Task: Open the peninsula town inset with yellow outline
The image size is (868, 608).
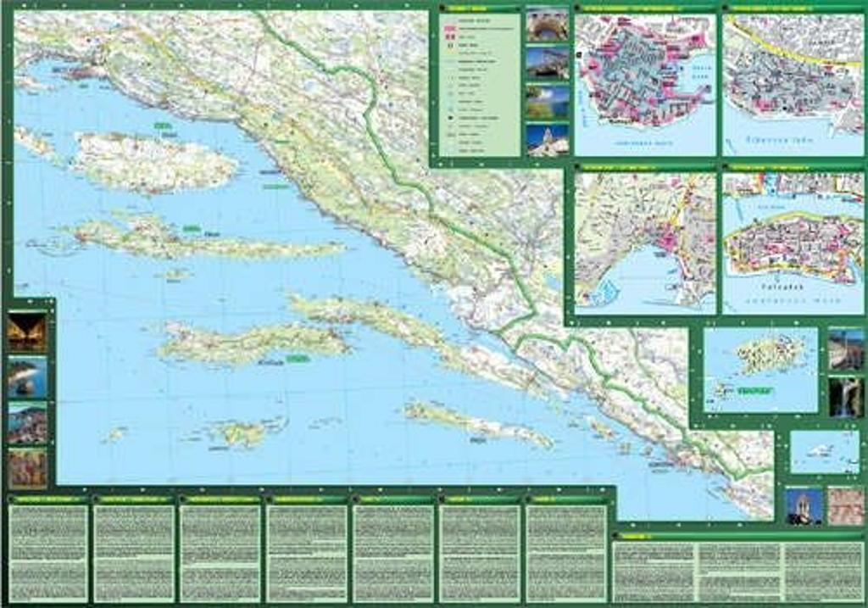Action: (793, 242)
